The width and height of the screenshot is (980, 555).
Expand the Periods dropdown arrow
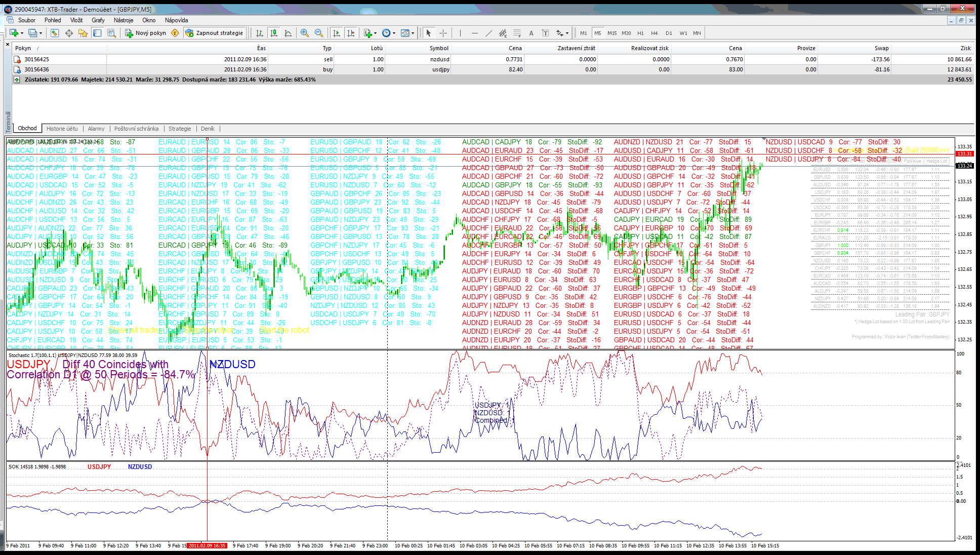(x=394, y=33)
